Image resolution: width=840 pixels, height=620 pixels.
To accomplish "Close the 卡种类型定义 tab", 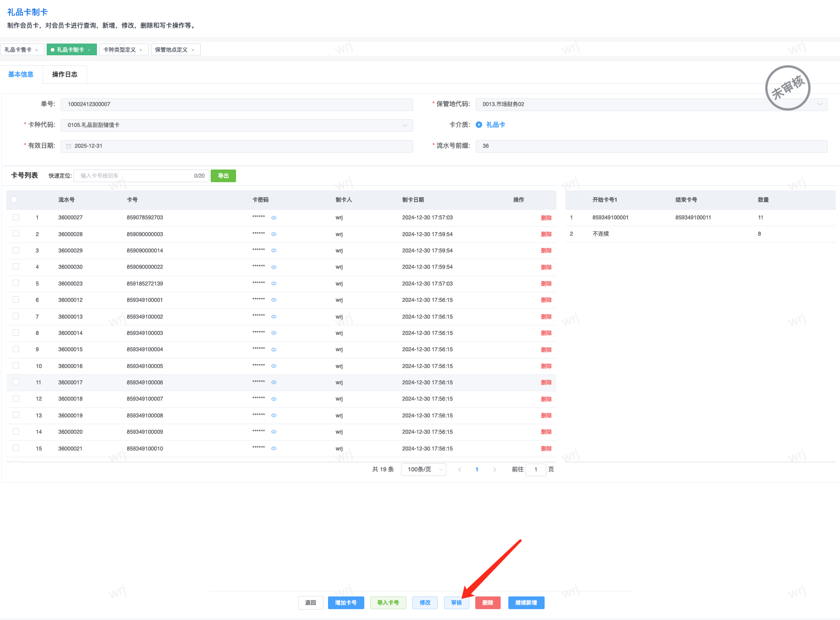I will pyautogui.click(x=141, y=50).
